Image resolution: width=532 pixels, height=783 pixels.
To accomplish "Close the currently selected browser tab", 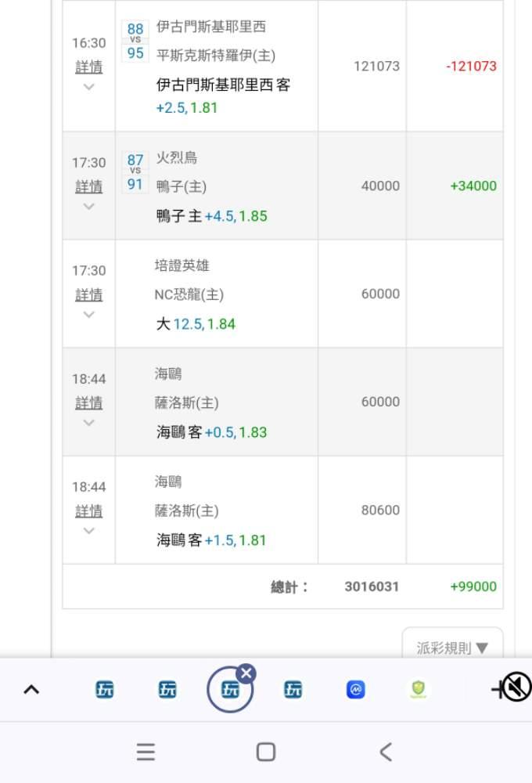I will [x=246, y=673].
